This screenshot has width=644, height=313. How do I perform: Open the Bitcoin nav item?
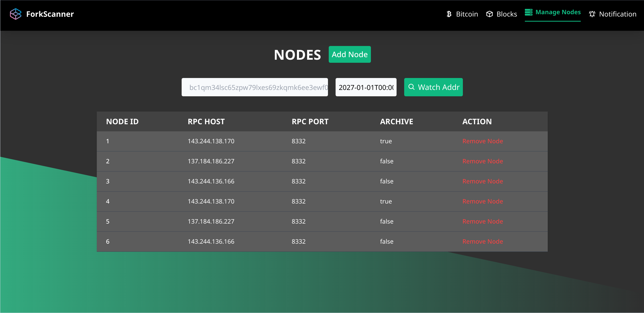click(x=467, y=14)
